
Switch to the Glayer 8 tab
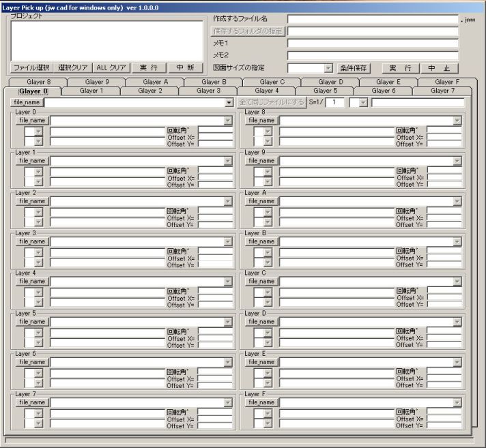39,82
